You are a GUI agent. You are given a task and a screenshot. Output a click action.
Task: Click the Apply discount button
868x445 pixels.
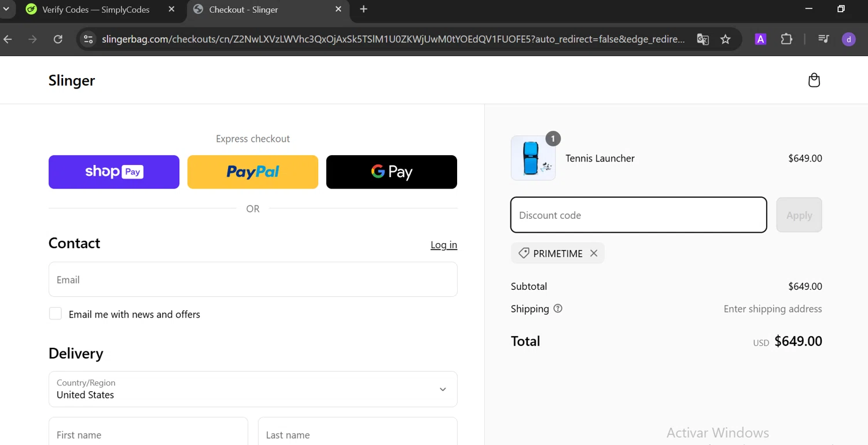[799, 215]
